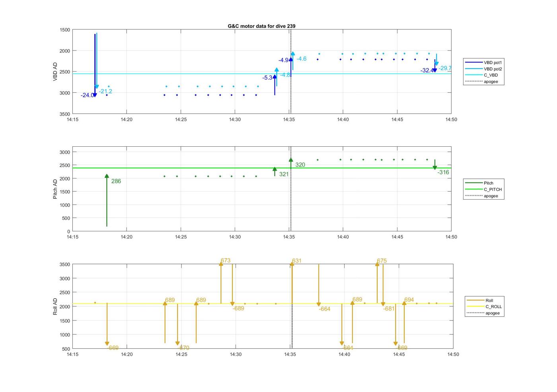Click the "286" pitch data label

(116, 181)
